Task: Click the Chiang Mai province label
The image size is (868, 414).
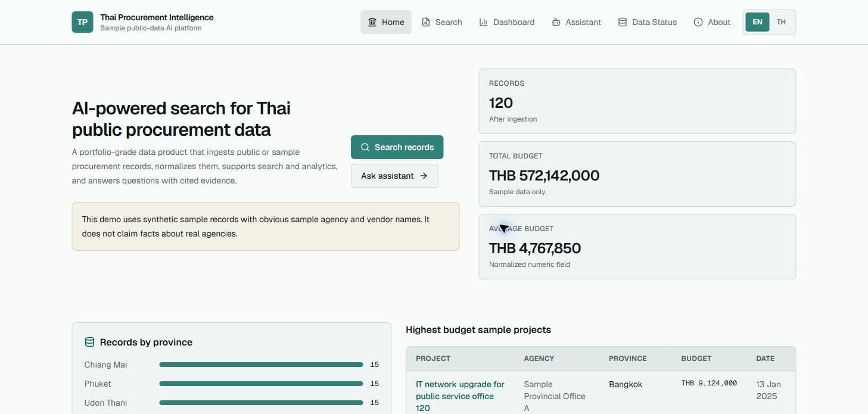Action: coord(105,365)
